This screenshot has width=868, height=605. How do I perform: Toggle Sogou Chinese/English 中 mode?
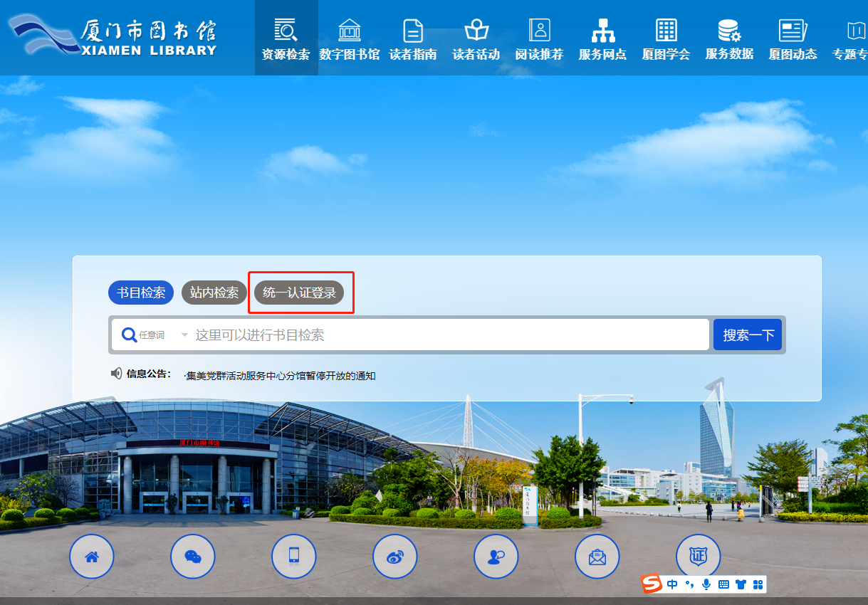click(x=672, y=584)
